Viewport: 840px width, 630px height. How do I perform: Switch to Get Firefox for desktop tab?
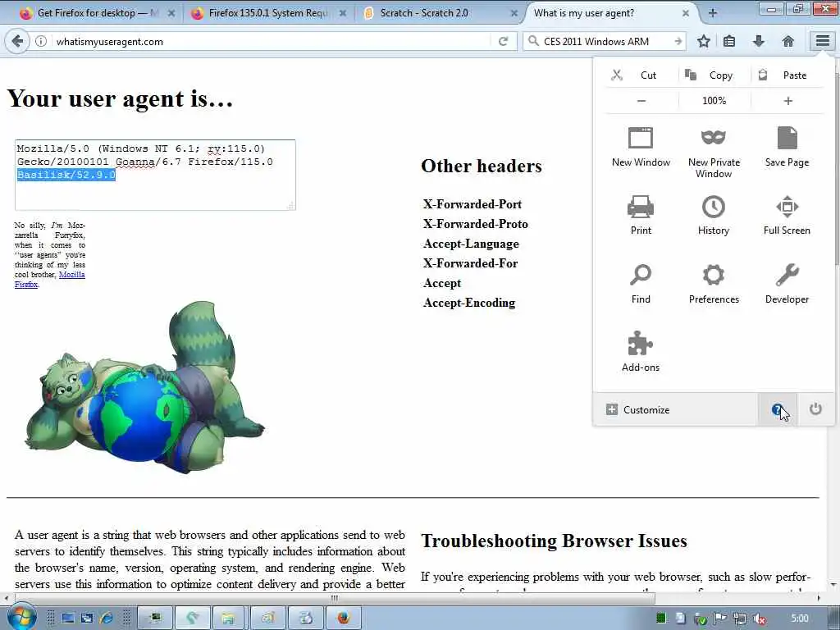pos(97,13)
